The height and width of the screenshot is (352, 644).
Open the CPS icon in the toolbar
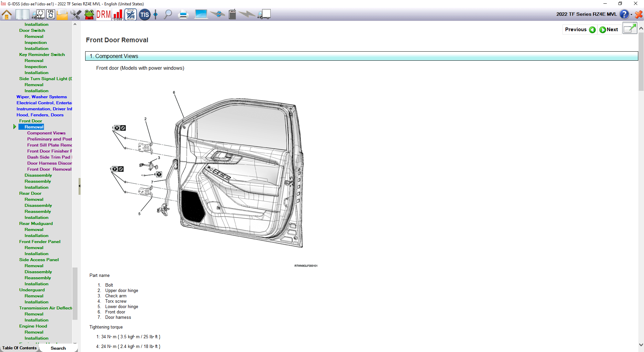coord(51,14)
